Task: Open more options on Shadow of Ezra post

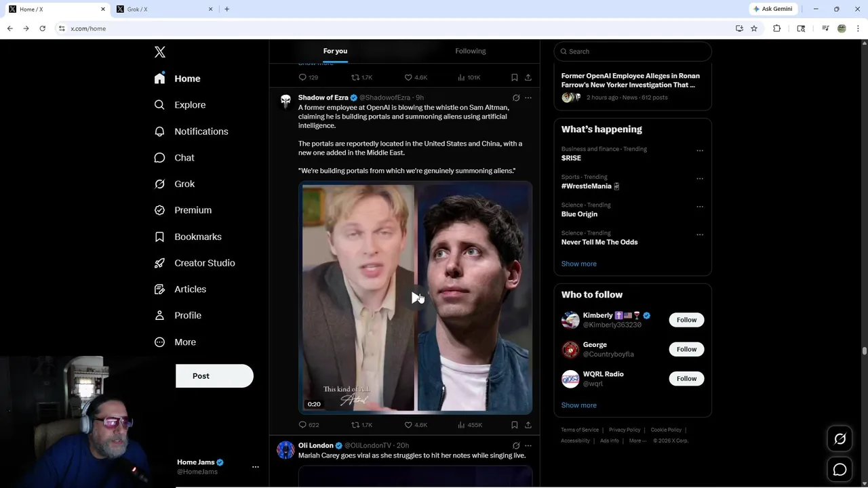Action: coord(528,98)
